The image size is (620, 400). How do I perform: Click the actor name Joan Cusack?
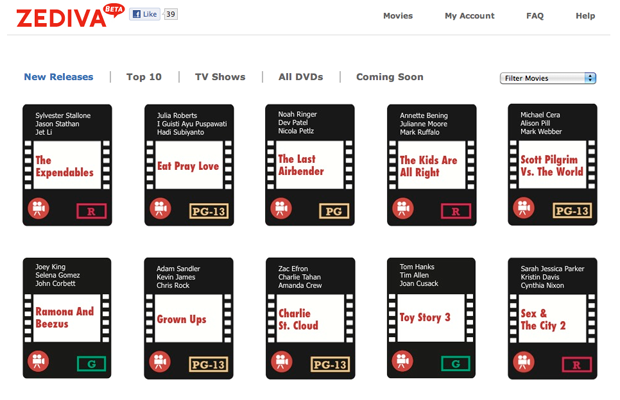click(x=419, y=283)
